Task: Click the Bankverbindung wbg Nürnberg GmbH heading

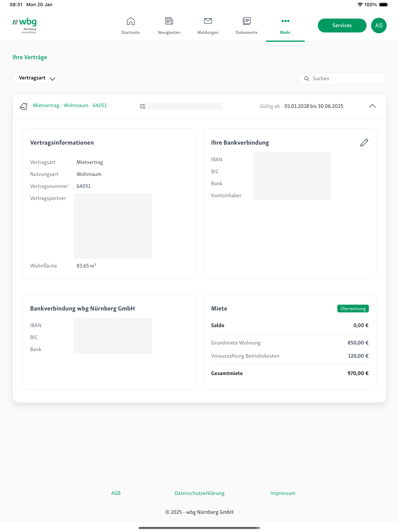Action: click(x=83, y=309)
